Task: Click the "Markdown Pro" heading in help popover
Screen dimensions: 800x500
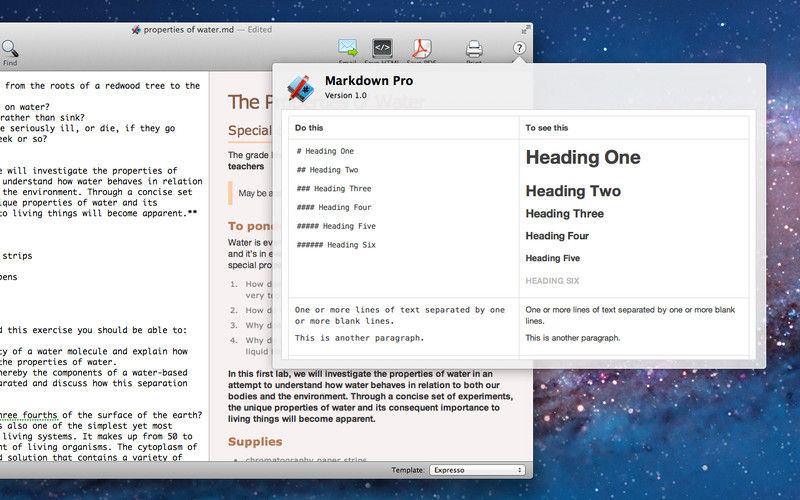Action: coord(369,81)
